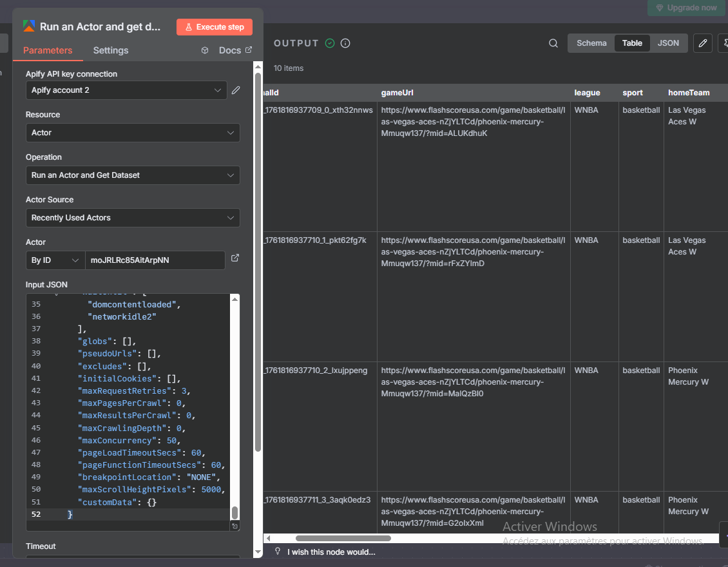Click the info icon next to OUTPUT
The width and height of the screenshot is (728, 567).
[345, 43]
